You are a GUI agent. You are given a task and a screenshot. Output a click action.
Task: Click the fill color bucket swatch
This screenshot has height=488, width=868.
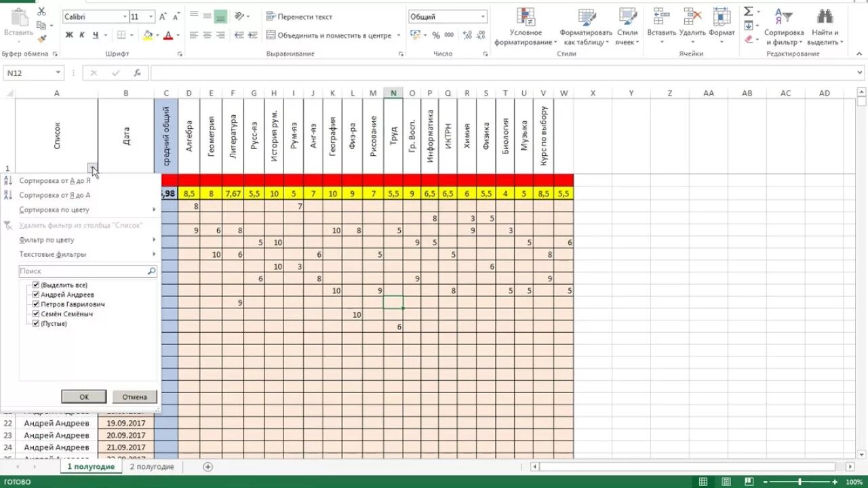147,35
